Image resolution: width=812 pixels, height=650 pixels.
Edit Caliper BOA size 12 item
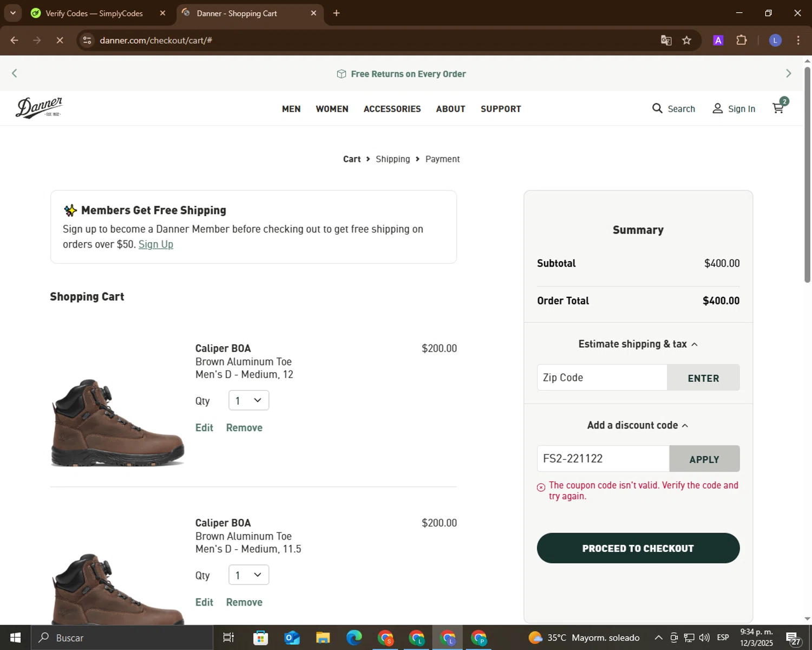point(204,427)
